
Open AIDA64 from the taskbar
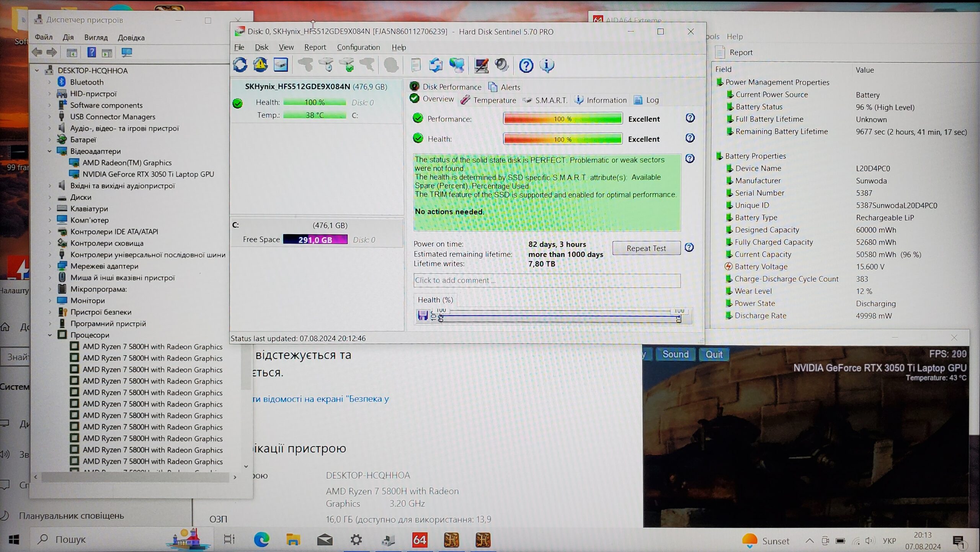420,540
